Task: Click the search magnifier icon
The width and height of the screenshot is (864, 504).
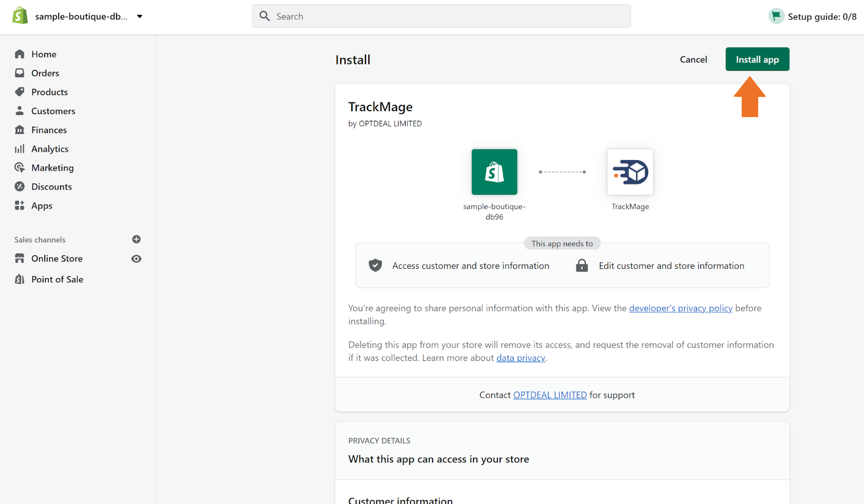Action: point(265,16)
